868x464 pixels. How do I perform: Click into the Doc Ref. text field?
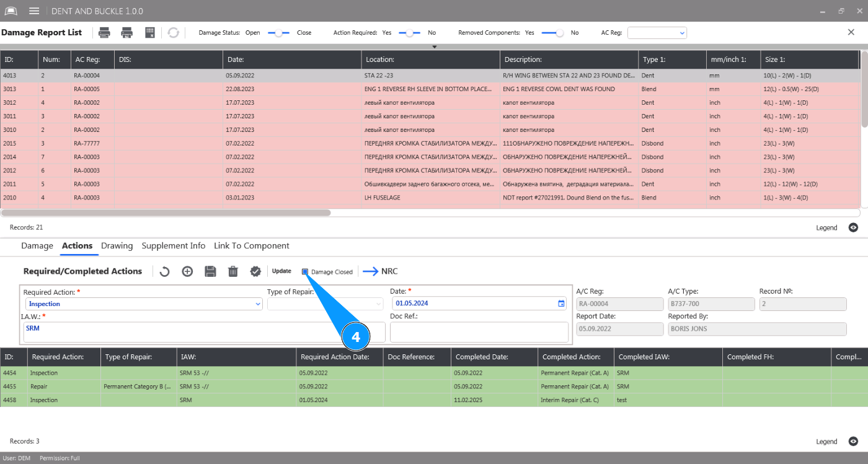pyautogui.click(x=479, y=331)
